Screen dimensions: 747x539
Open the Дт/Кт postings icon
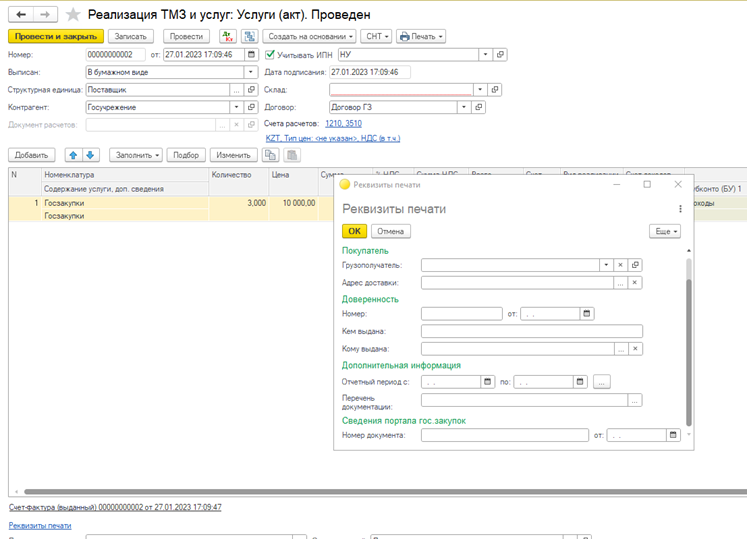click(227, 36)
